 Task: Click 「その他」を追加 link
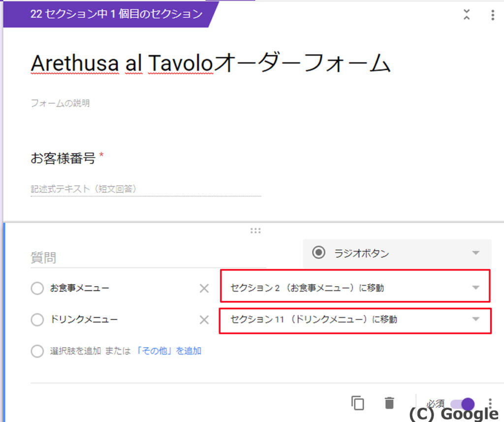point(168,351)
